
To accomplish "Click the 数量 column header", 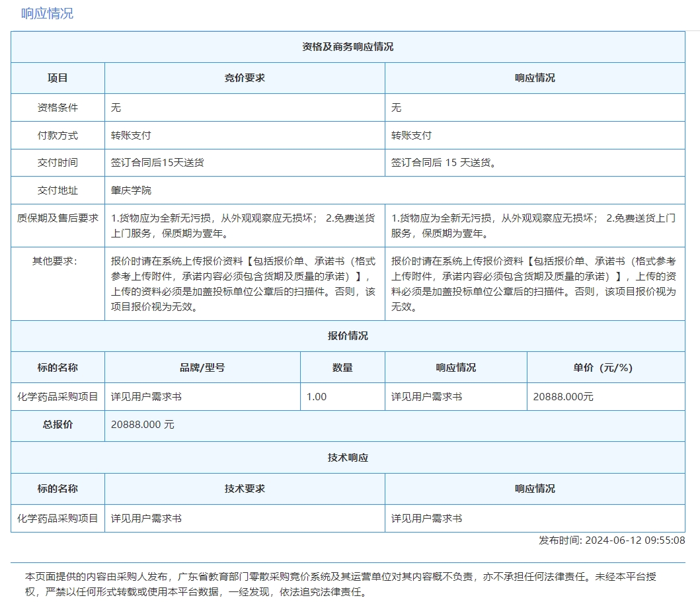I will pos(342,367).
